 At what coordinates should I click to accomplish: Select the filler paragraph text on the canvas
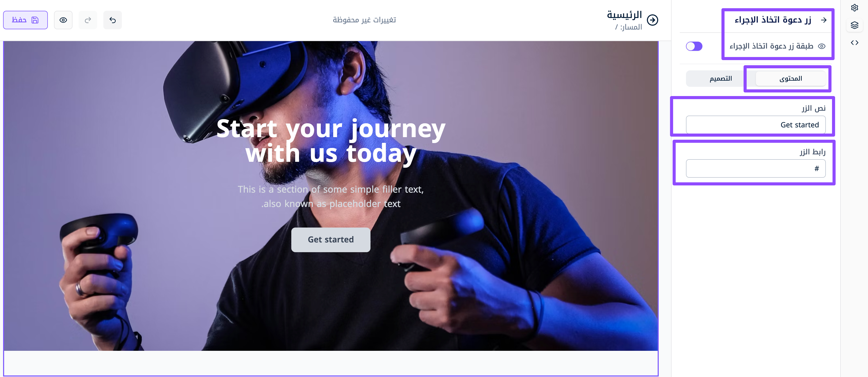331,196
